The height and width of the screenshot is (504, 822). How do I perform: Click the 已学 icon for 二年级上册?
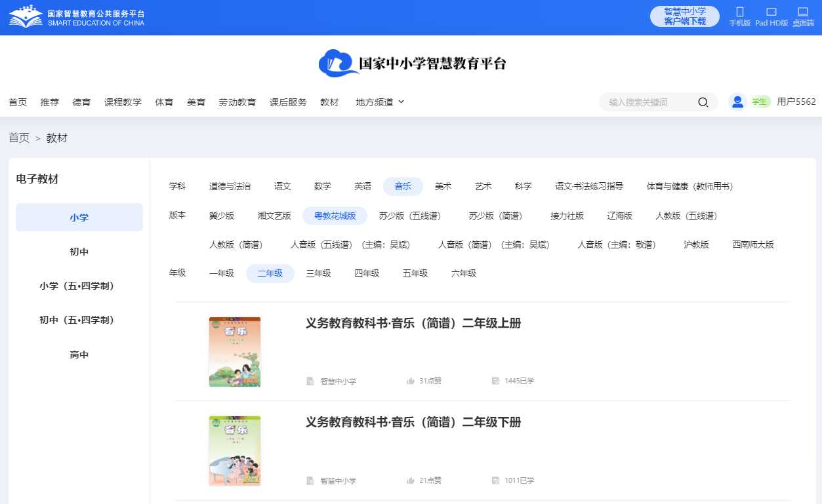coord(496,381)
